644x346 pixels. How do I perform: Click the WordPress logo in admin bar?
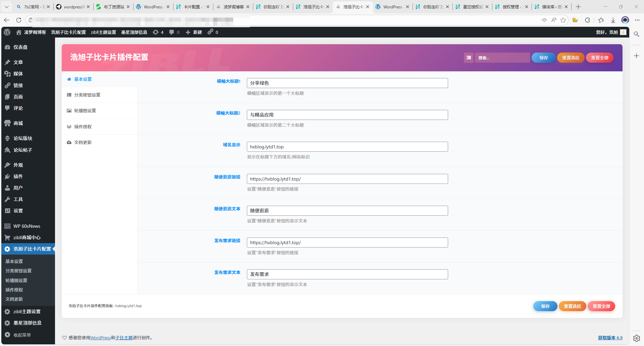[x=7, y=32]
